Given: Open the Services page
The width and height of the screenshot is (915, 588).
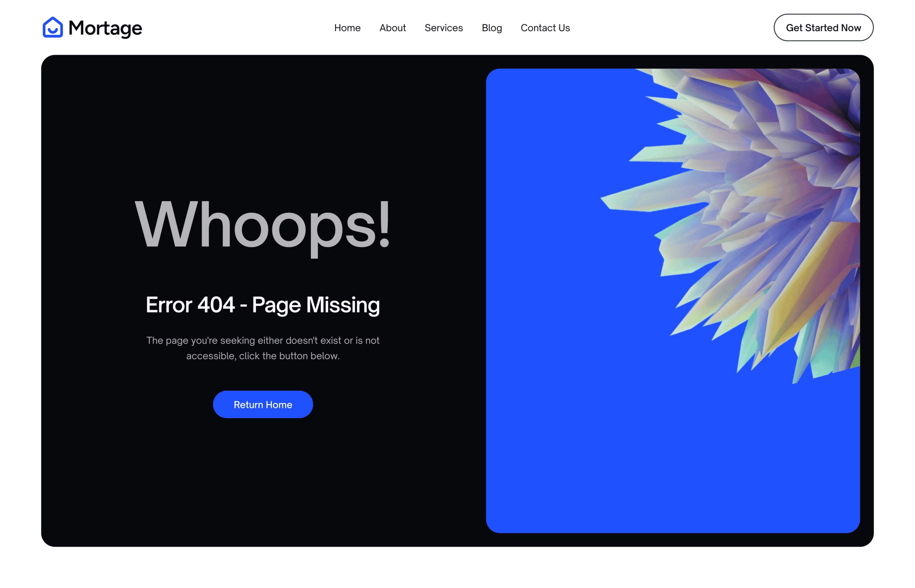Looking at the screenshot, I should point(444,28).
